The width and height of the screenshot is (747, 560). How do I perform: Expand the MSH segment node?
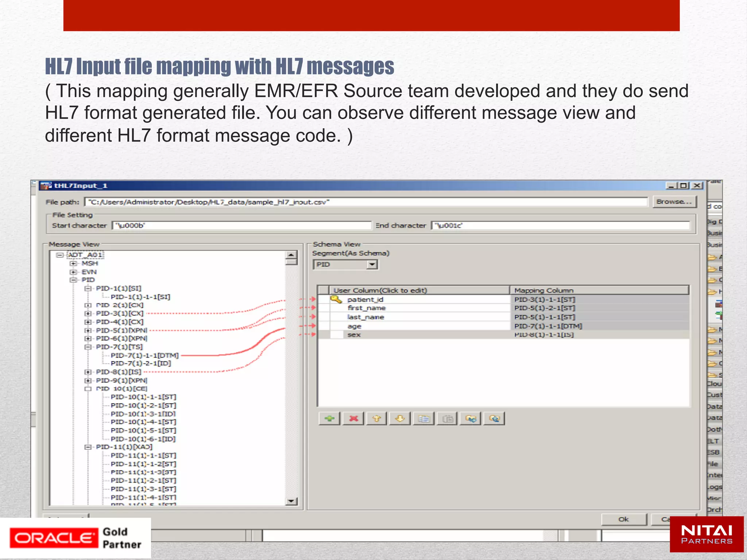pos(73,263)
